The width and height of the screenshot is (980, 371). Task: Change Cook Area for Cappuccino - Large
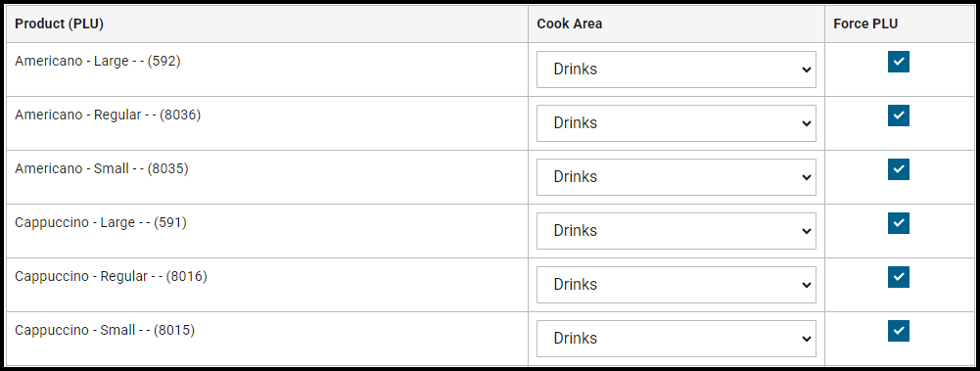(677, 230)
